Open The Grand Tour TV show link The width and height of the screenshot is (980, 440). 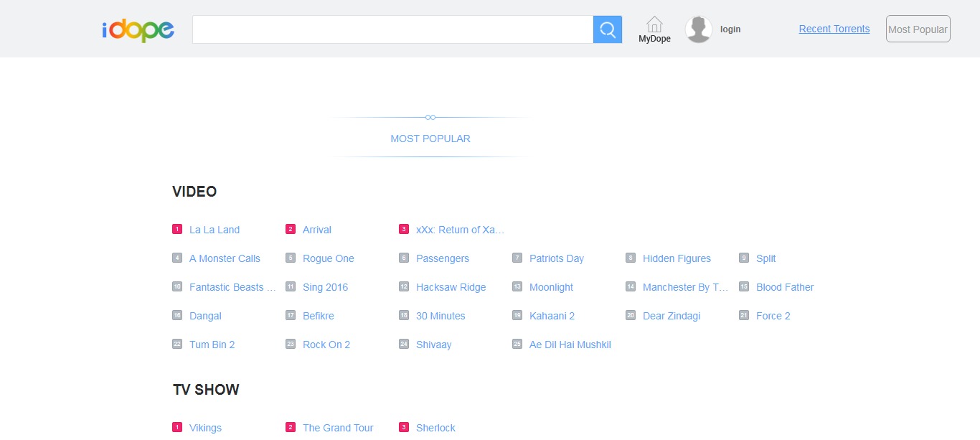[x=338, y=428]
